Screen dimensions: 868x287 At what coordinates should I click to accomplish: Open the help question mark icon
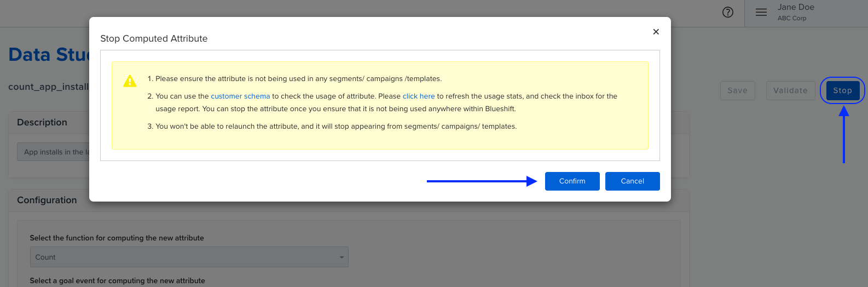[727, 12]
